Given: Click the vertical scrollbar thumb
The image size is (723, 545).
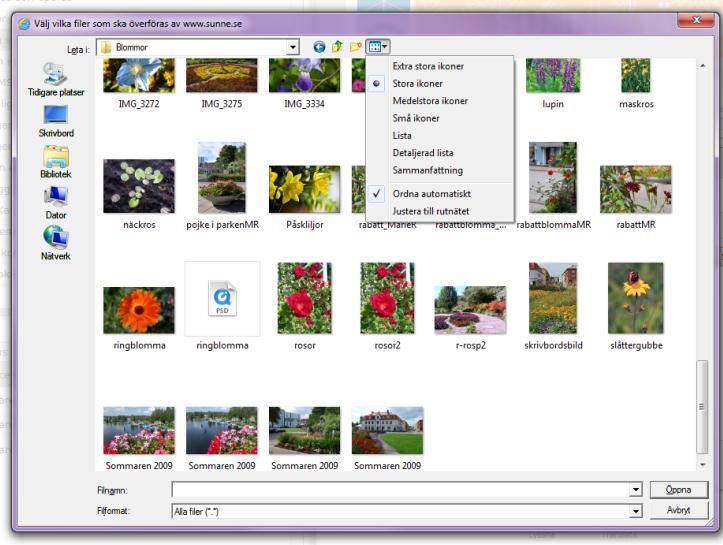Looking at the screenshot, I should tap(702, 407).
